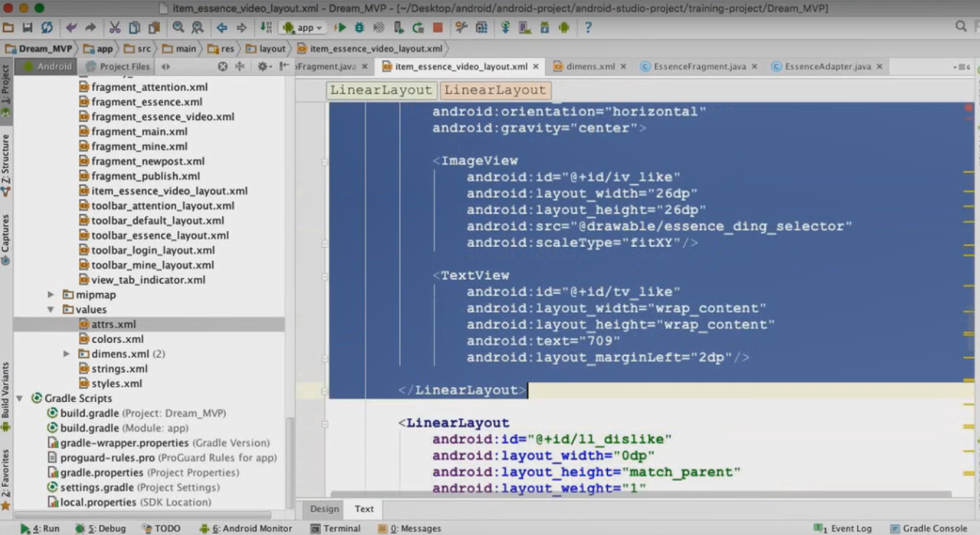Toggle the Favorites tool window button
The height and width of the screenshot is (535, 980).
pos(6,479)
